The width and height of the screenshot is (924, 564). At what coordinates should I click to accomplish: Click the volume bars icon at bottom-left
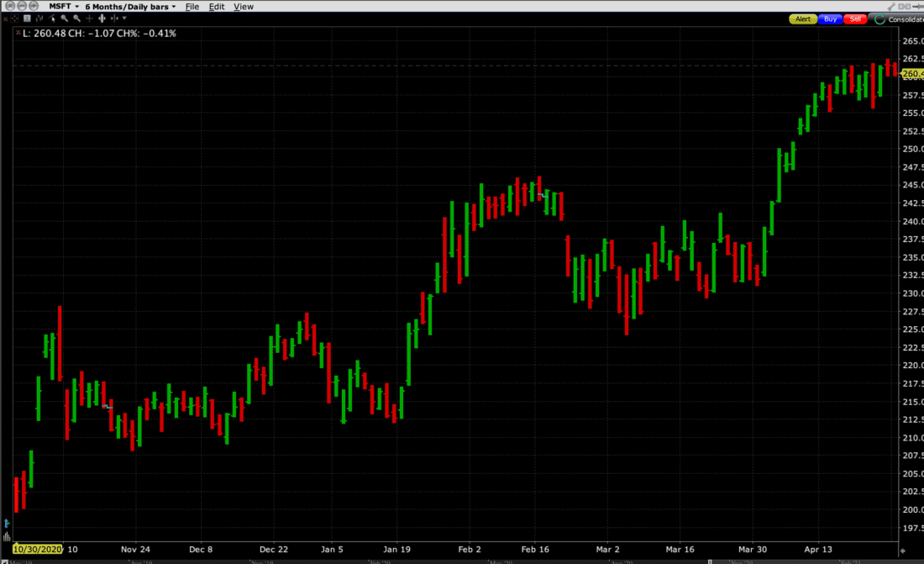click(7, 535)
